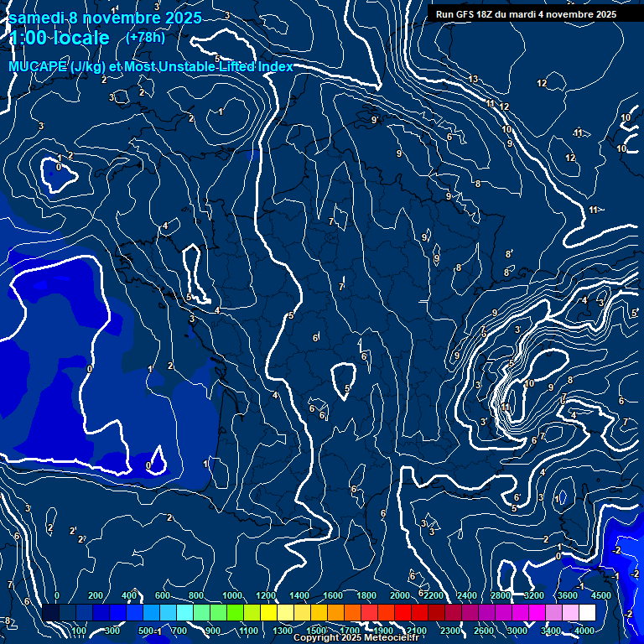Click the legend value '3000'
The width and height of the screenshot is (644, 644).
pos(517,631)
